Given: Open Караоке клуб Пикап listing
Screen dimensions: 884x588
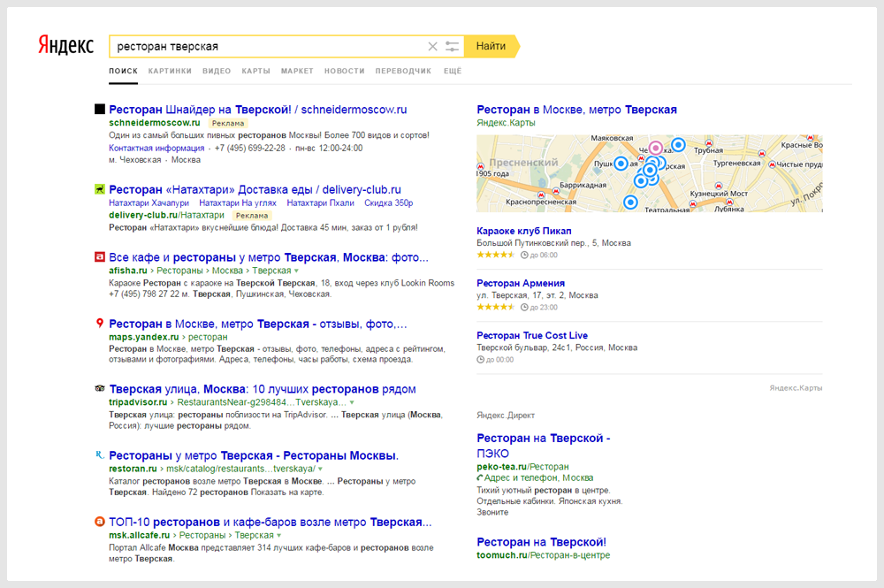Looking at the screenshot, I should point(523,231).
